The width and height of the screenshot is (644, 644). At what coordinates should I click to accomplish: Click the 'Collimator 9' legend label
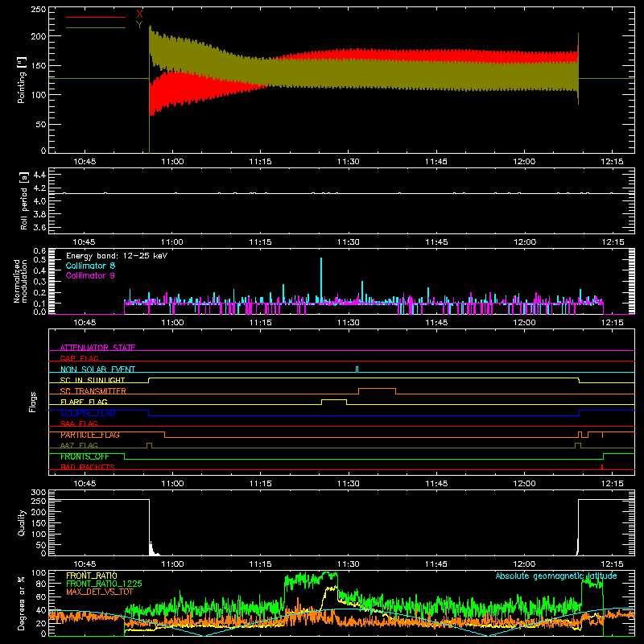click(x=90, y=275)
